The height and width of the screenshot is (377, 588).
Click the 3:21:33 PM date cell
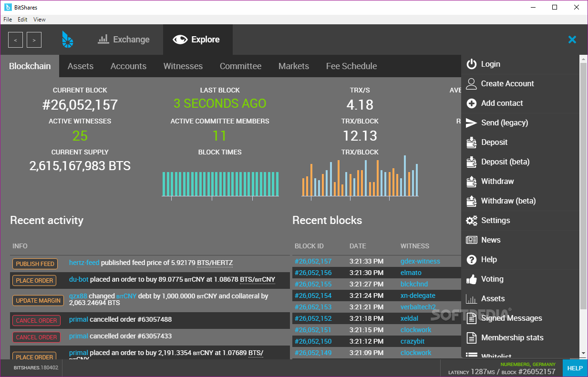[366, 261]
